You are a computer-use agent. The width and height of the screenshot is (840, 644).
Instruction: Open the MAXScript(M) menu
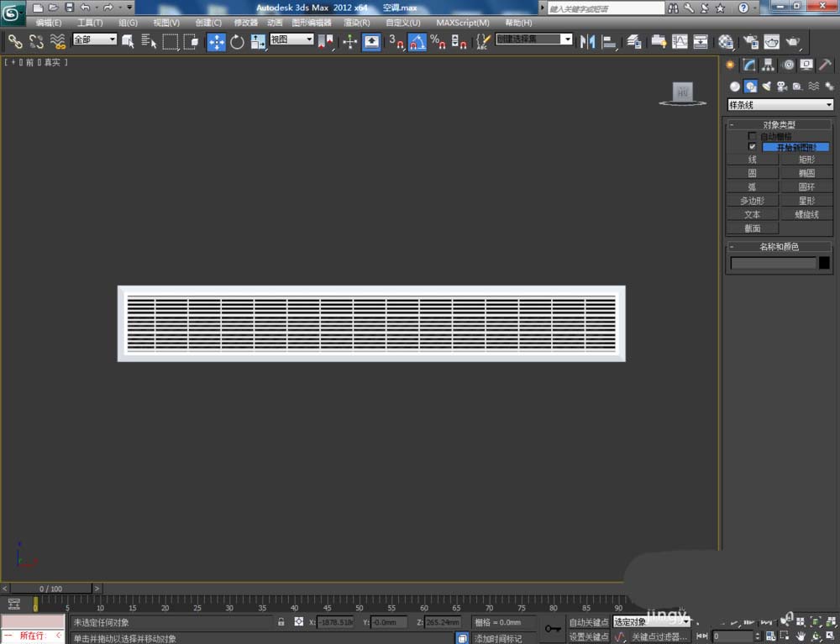coord(463,23)
